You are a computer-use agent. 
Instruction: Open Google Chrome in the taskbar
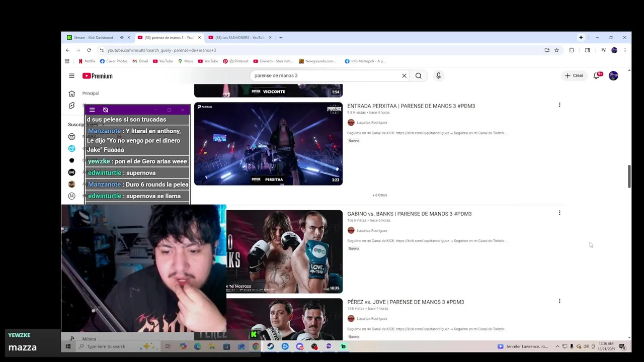pyautogui.click(x=256, y=346)
